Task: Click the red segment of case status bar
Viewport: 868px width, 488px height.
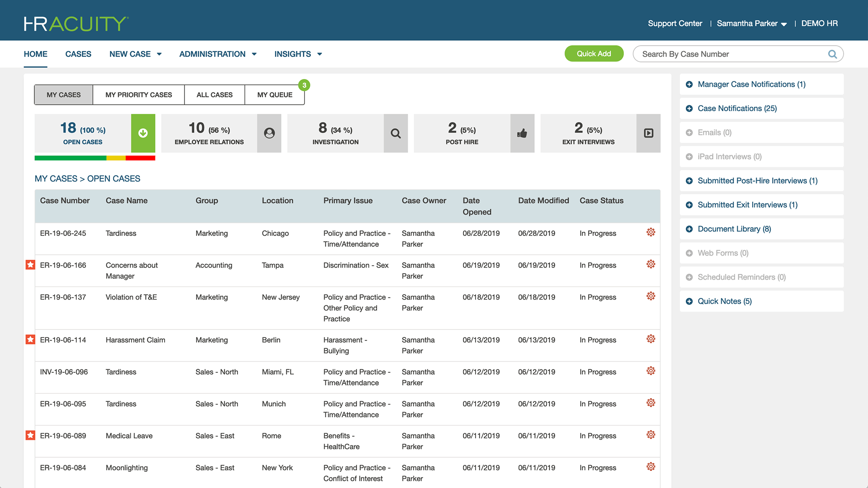Action: point(140,158)
